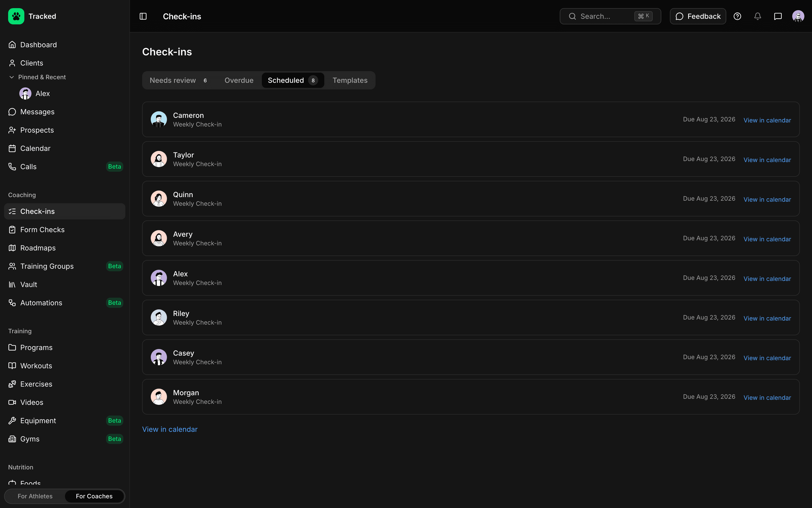The width and height of the screenshot is (812, 508).
Task: Click Quinn's name in list
Action: tap(183, 195)
